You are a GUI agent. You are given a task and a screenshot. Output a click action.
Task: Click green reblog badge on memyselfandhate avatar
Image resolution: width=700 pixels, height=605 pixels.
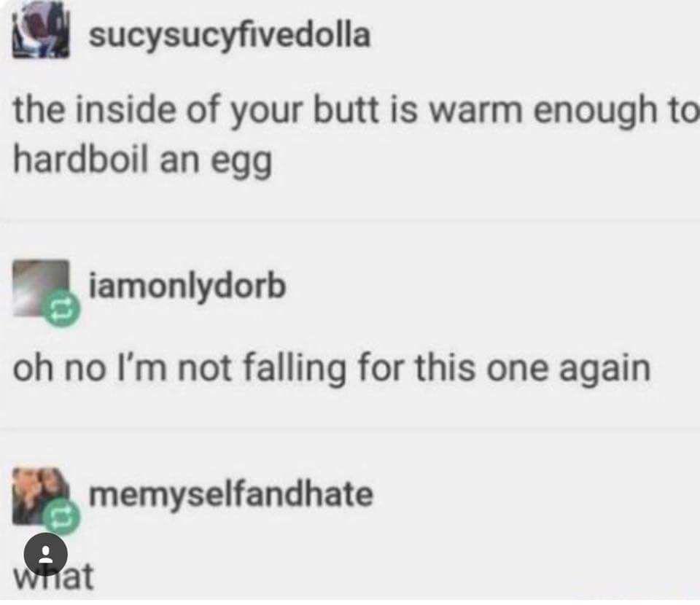point(61,517)
